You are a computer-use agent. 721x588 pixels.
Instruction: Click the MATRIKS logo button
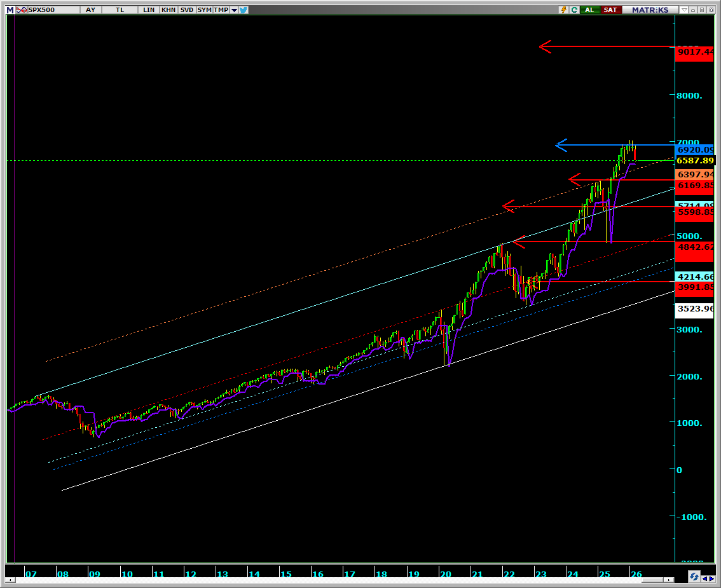coord(650,10)
